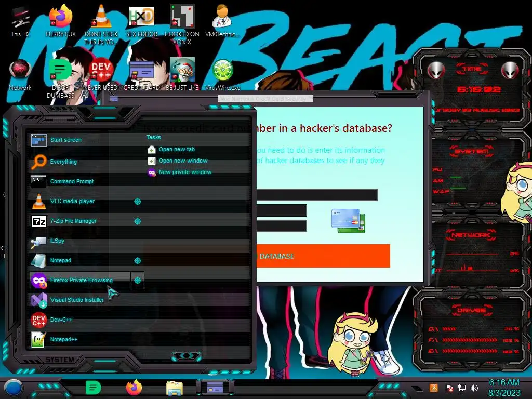Image resolution: width=532 pixels, height=399 pixels.
Task: Open the CREDIT CARD desktop shortcut
Action: tap(142, 75)
